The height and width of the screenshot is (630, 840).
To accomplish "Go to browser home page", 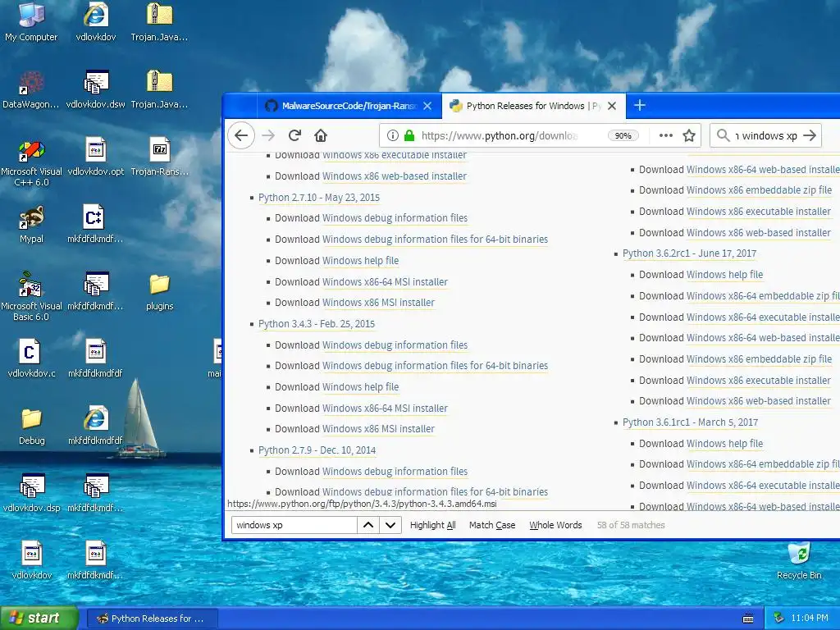I will [321, 135].
